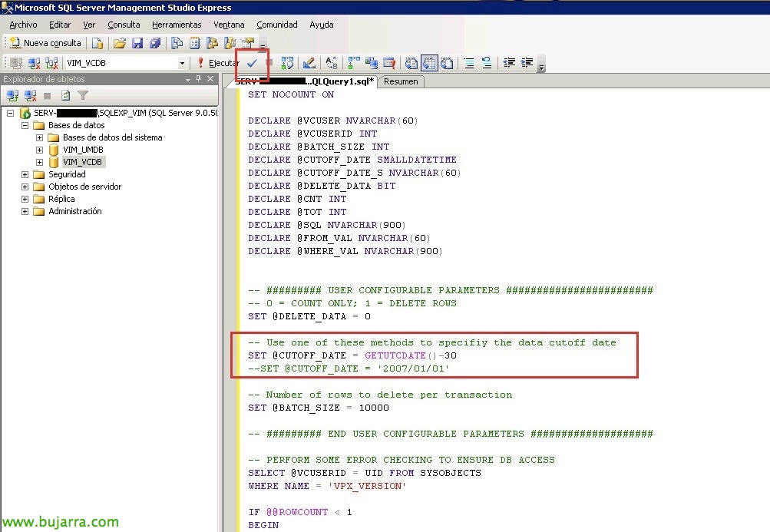Open the Comunidad menu
Screen dimensions: 770x532
coord(277,25)
